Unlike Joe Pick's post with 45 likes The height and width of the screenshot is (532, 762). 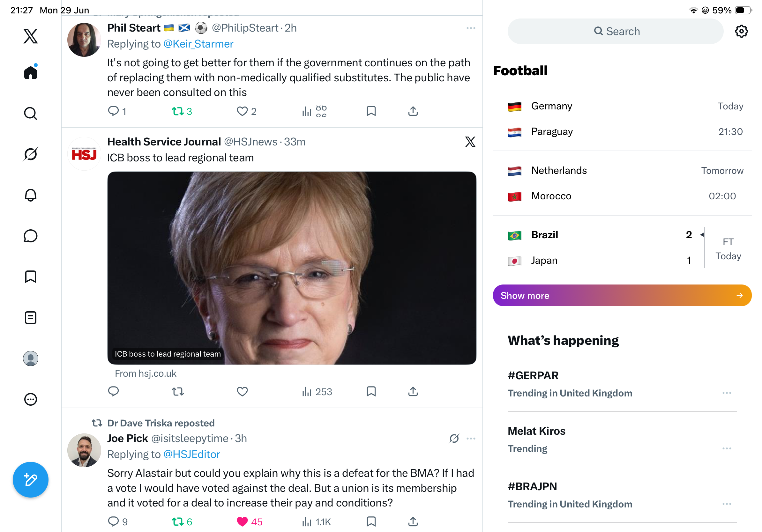click(242, 521)
